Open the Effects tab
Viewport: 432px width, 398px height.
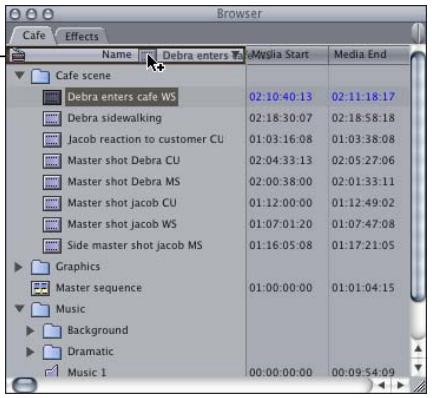coord(82,36)
